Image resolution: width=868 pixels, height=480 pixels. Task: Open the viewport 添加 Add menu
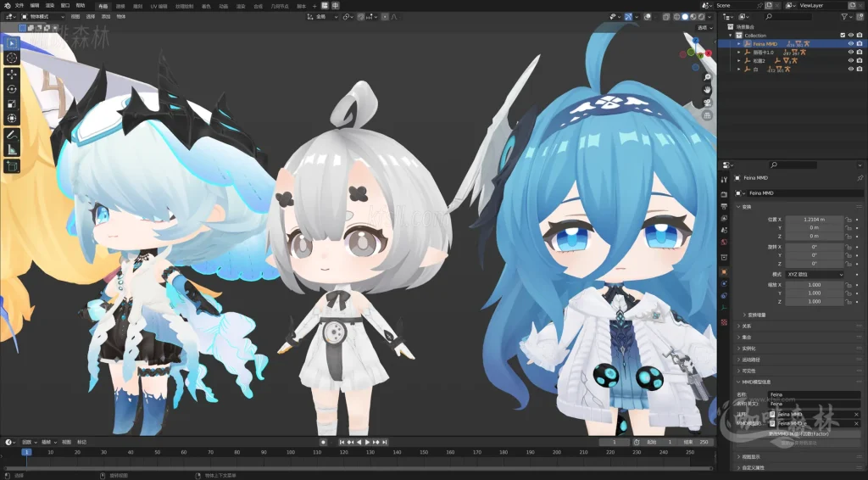(106, 17)
